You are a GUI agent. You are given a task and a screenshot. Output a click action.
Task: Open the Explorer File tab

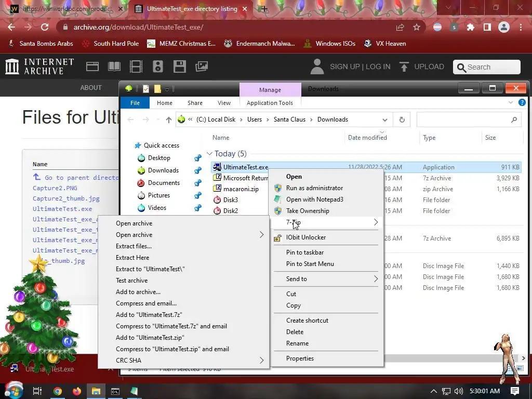pos(135,103)
